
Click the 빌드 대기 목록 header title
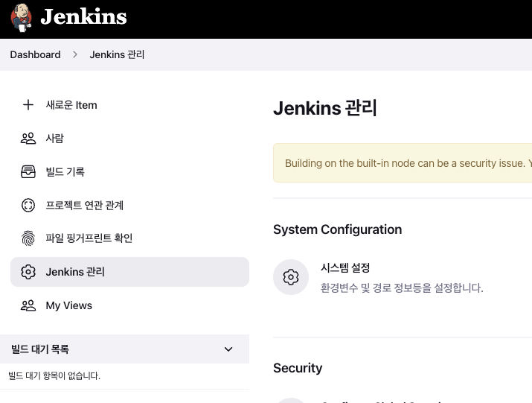coord(40,349)
